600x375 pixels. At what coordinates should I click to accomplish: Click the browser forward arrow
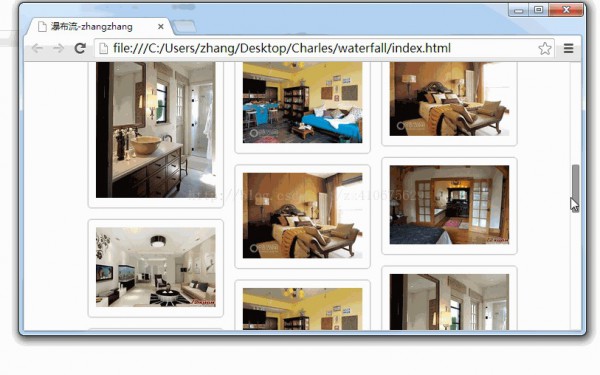(x=58, y=49)
